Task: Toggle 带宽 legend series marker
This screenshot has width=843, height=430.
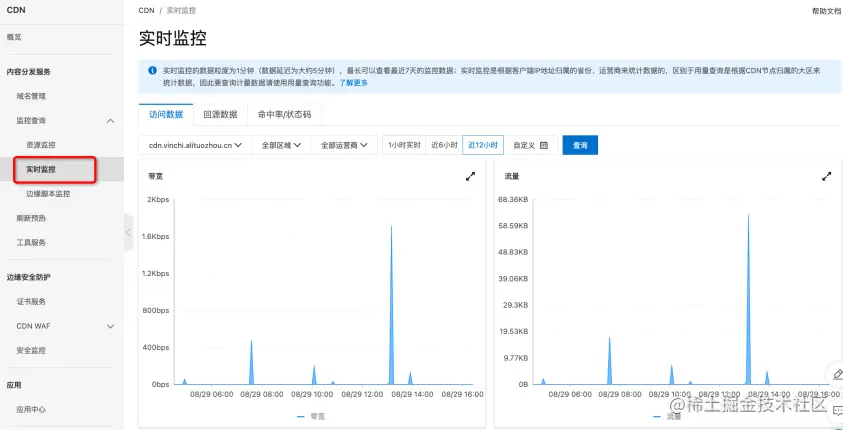Action: (x=301, y=417)
